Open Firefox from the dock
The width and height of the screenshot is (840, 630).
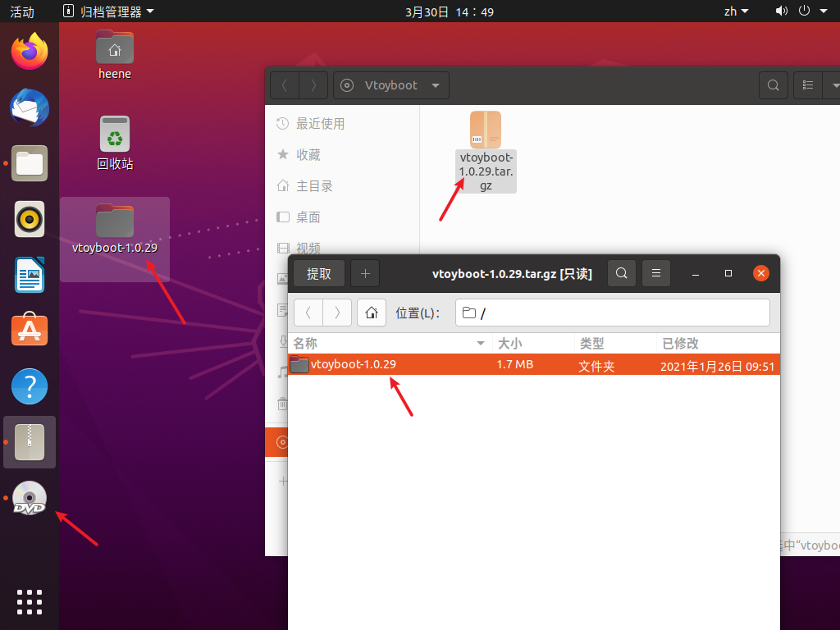(30, 52)
